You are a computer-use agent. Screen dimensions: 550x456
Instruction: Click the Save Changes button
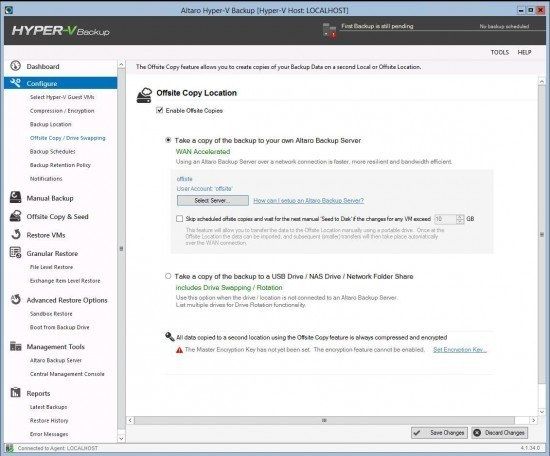(440, 433)
